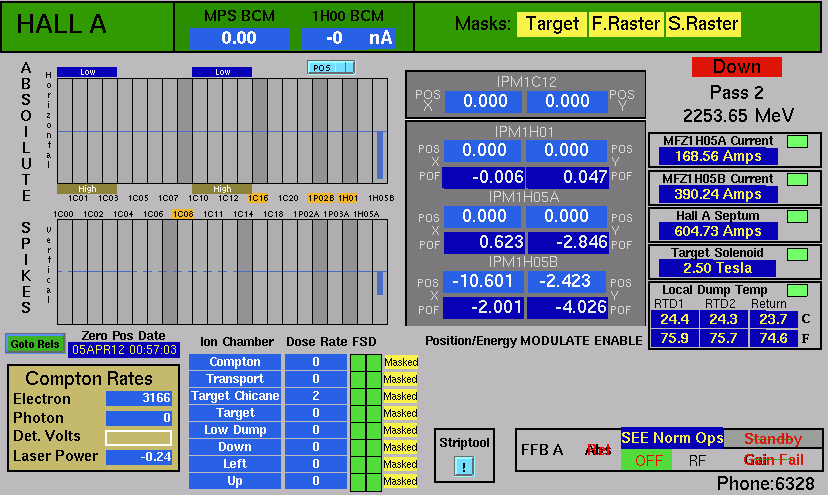828x495 pixels.
Task: Click the Pass 2 label
Action: click(736, 93)
